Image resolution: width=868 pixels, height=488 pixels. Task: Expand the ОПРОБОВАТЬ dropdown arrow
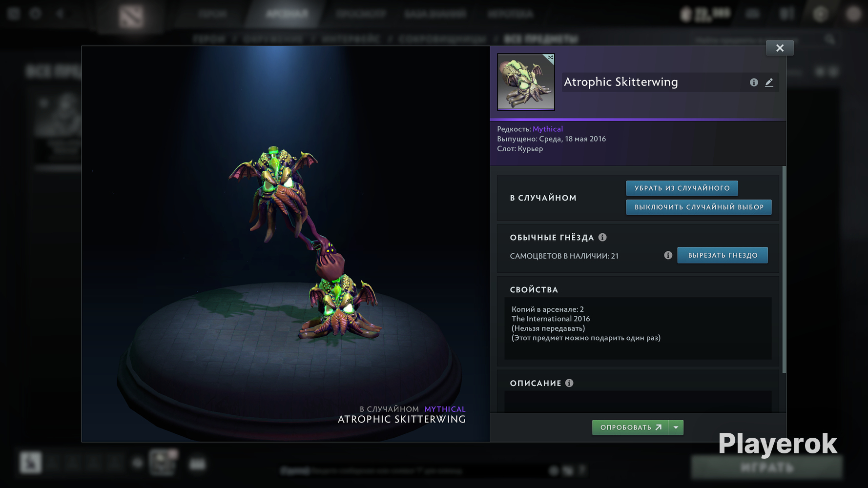[x=676, y=427]
